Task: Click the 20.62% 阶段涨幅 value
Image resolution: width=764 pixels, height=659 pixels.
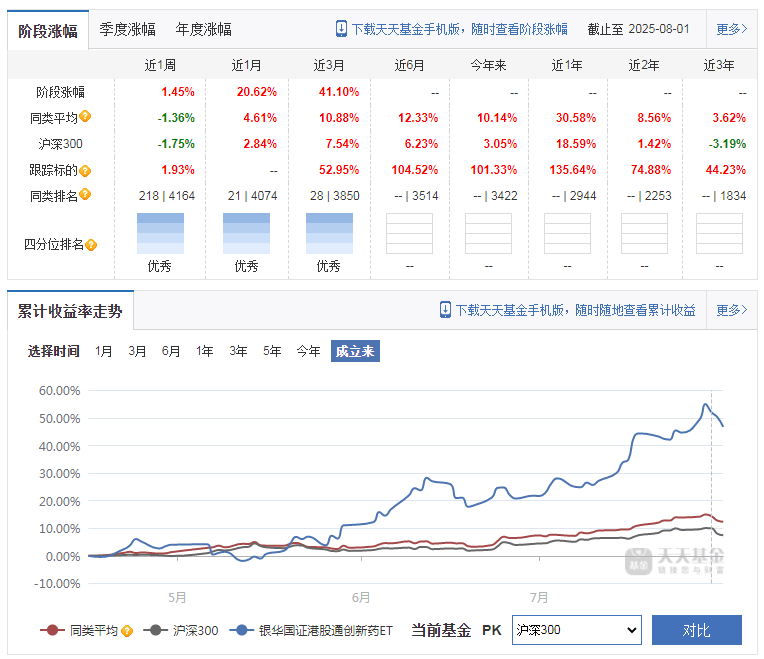Action: 257,92
